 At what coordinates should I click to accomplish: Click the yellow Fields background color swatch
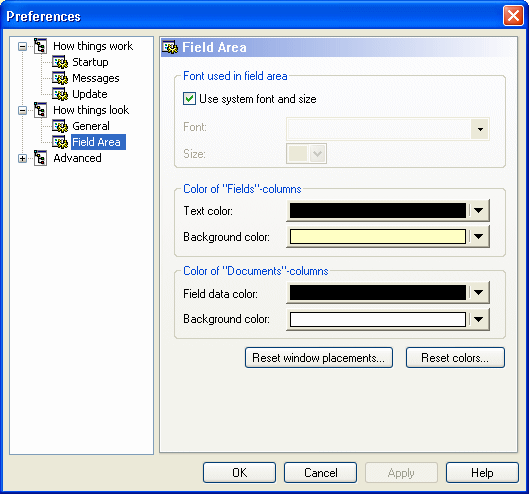click(x=378, y=237)
